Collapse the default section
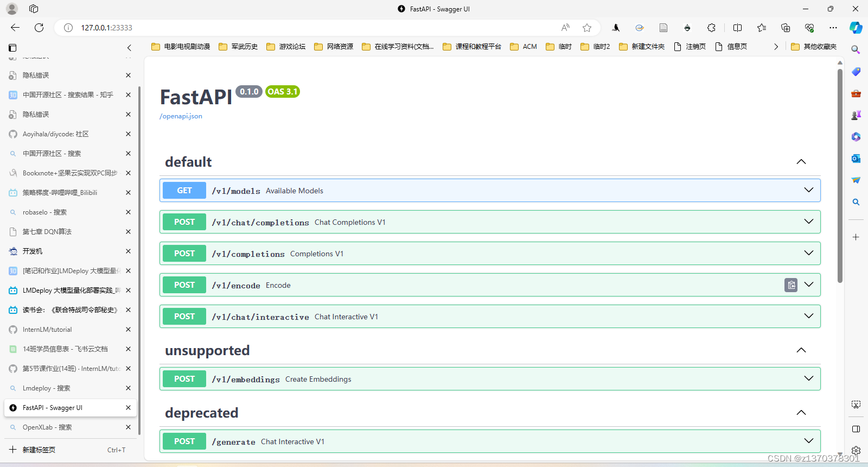 pyautogui.click(x=801, y=162)
